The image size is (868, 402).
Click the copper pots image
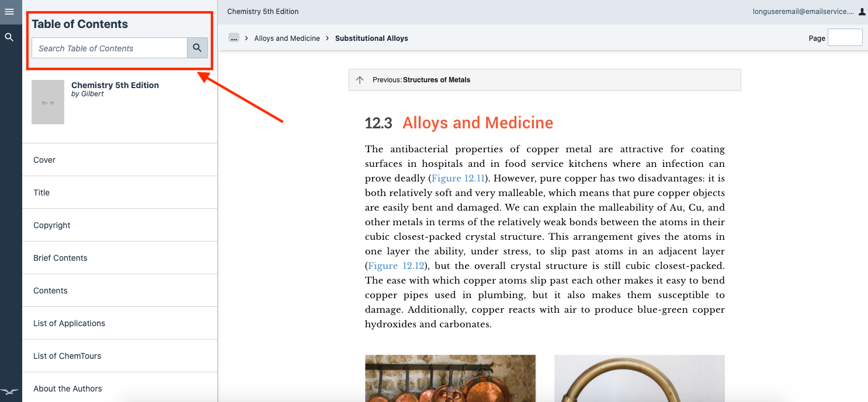pyautogui.click(x=450, y=378)
